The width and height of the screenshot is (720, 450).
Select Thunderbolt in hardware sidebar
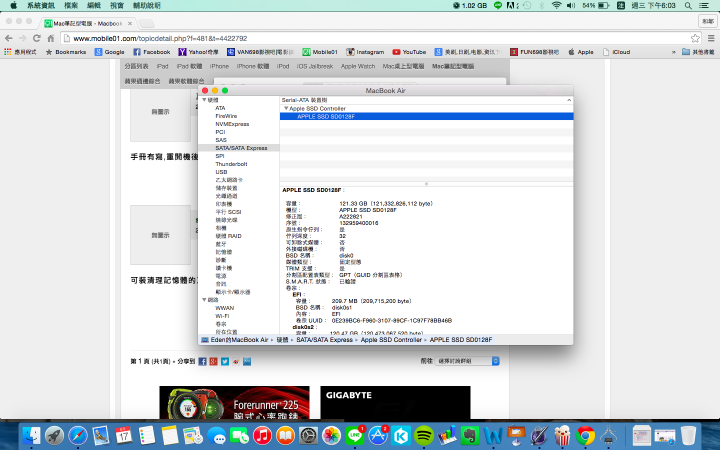click(x=231, y=164)
